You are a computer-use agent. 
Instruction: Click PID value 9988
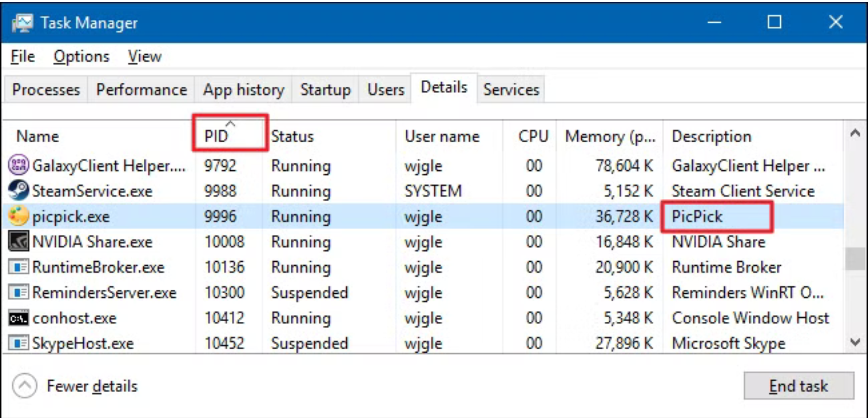[220, 191]
